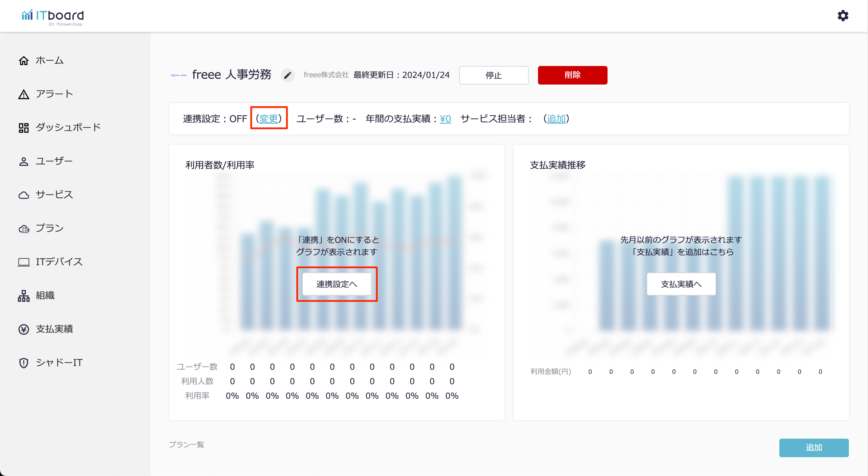Image resolution: width=868 pixels, height=476 pixels.
Task: Select the User person icon
Action: pyautogui.click(x=23, y=161)
